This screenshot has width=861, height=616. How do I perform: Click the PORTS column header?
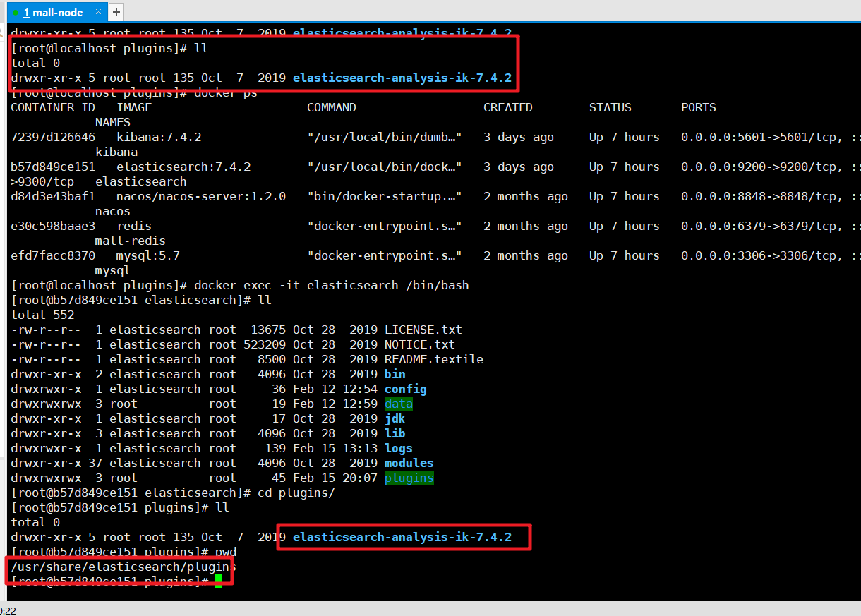tap(699, 107)
